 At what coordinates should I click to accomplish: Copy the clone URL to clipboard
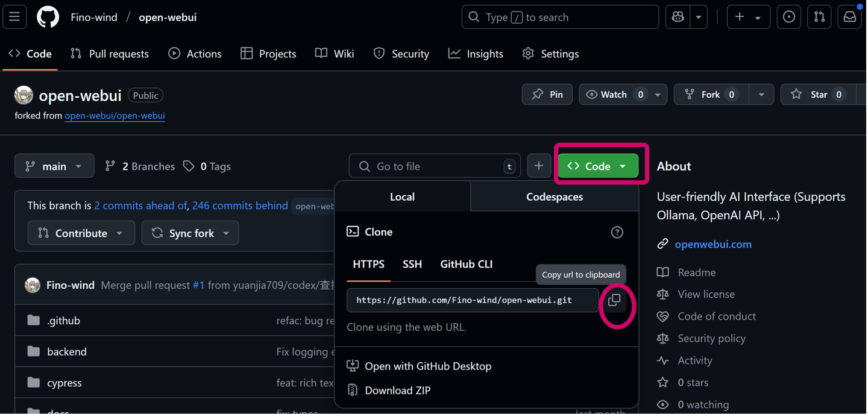coord(614,300)
